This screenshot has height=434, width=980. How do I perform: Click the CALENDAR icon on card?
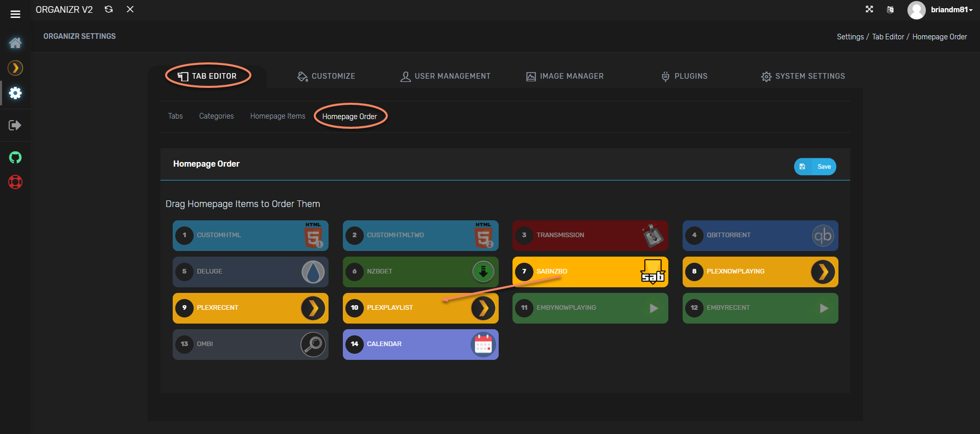click(x=483, y=345)
